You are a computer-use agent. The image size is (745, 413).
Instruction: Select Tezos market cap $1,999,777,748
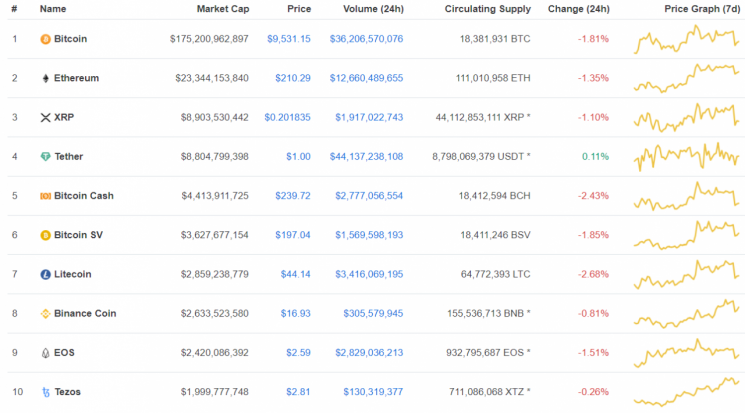tap(215, 392)
